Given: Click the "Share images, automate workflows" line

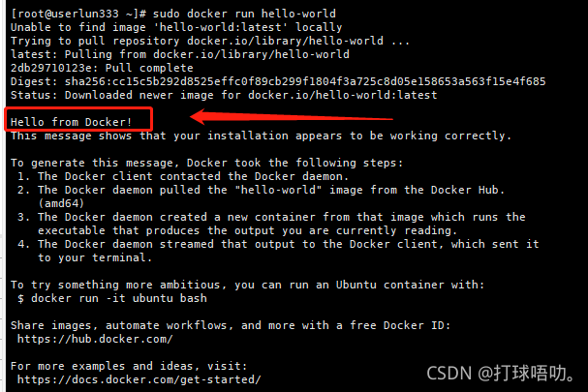Looking at the screenshot, I should pyautogui.click(x=231, y=326).
